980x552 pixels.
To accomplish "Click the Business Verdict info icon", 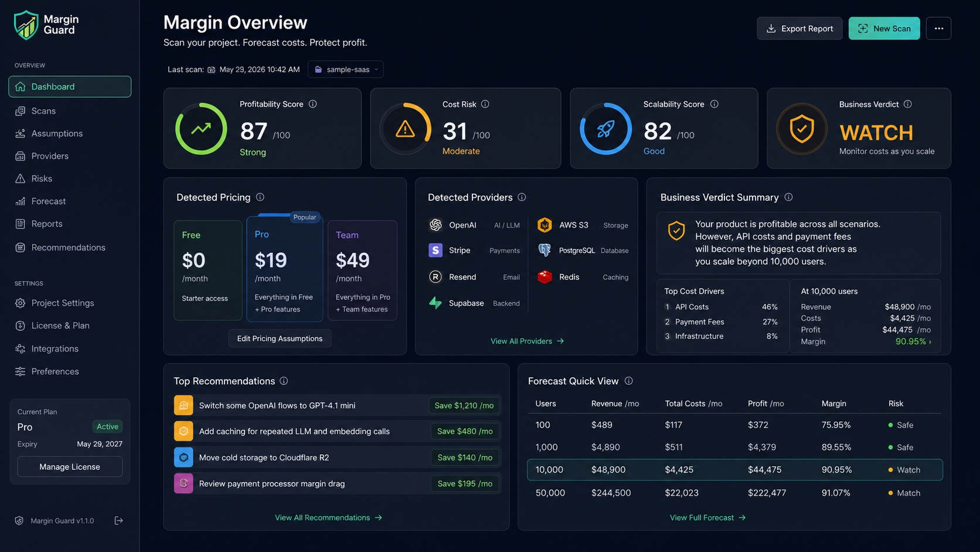I will (908, 104).
